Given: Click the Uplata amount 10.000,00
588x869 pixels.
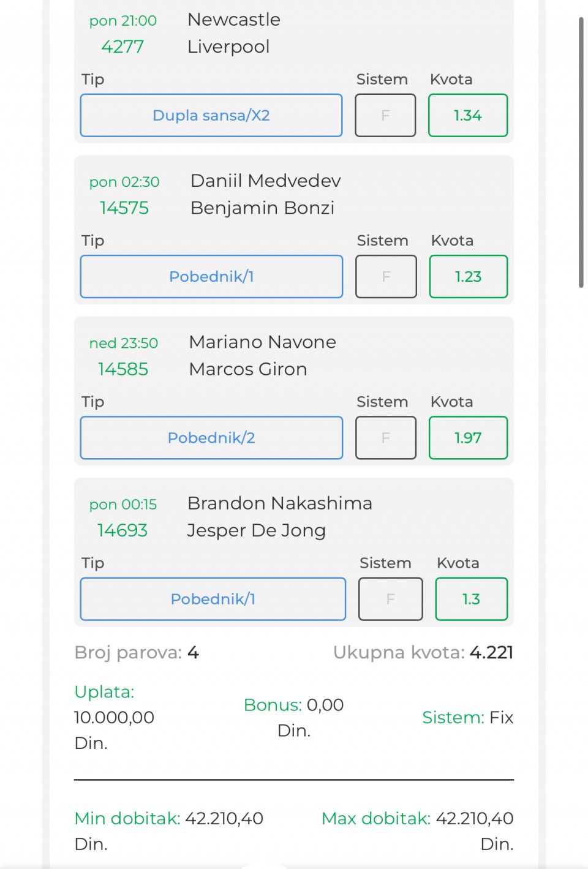Looking at the screenshot, I should (114, 717).
